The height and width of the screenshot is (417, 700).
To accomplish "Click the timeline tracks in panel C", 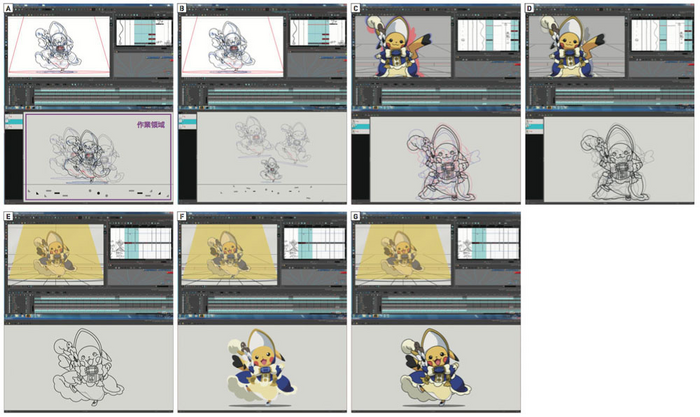I will 451,97.
